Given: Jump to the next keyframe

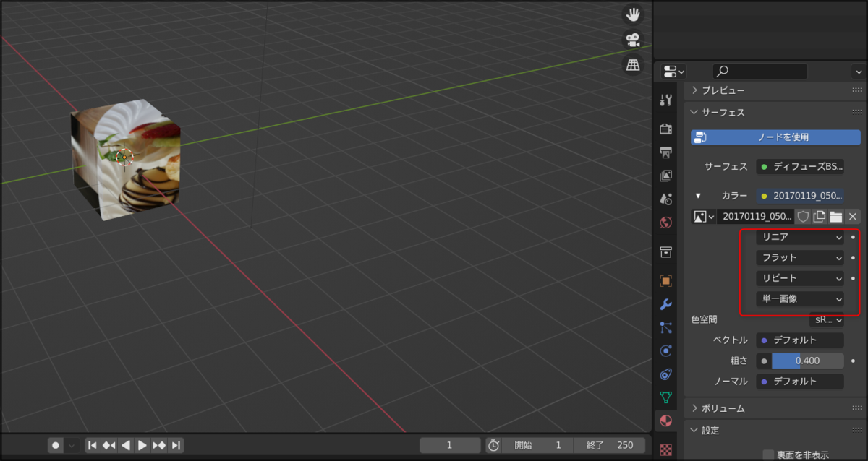Looking at the screenshot, I should 159,445.
